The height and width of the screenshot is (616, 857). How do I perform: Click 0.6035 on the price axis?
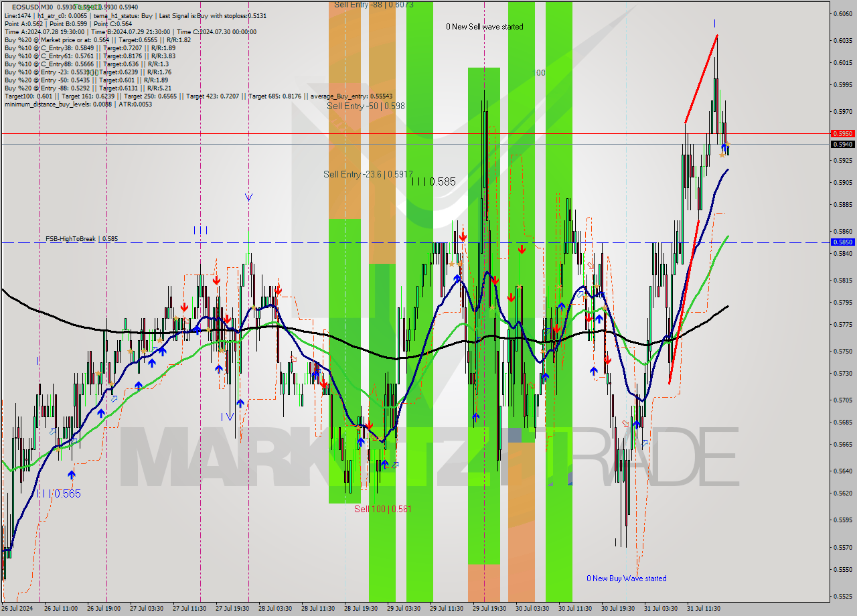point(842,40)
